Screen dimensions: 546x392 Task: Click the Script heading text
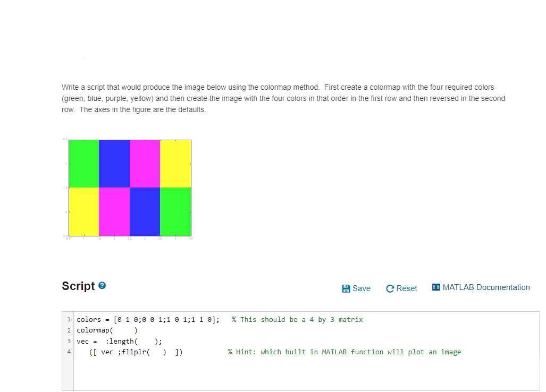79,286
